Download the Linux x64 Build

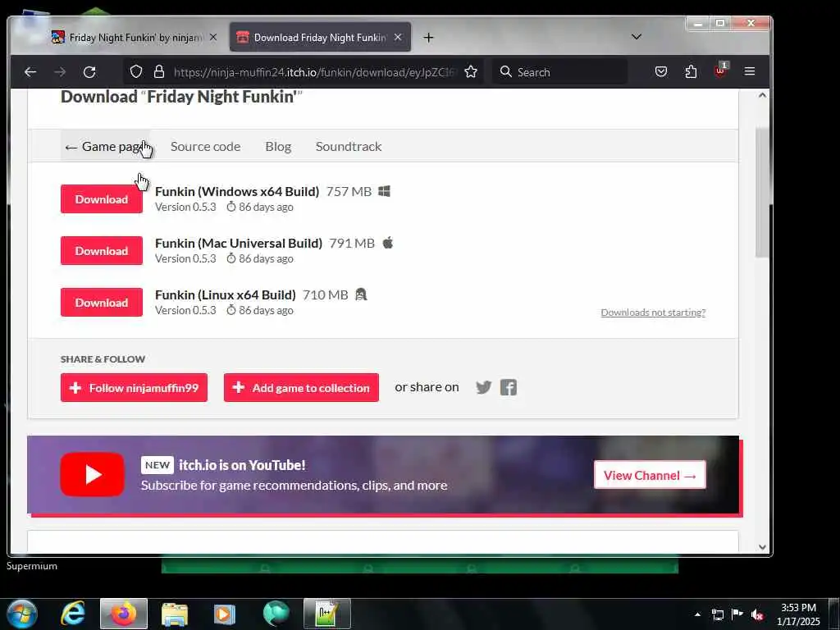(102, 302)
